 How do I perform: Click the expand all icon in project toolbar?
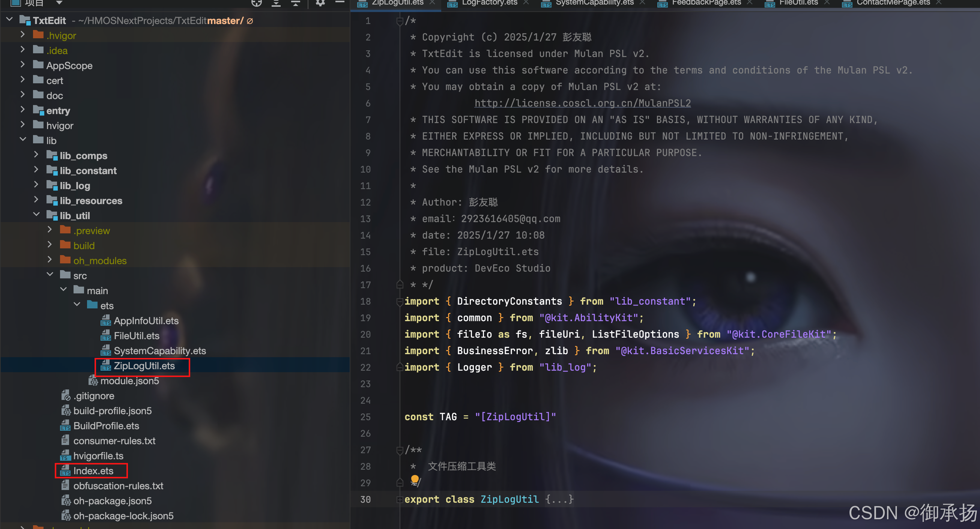[276, 3]
